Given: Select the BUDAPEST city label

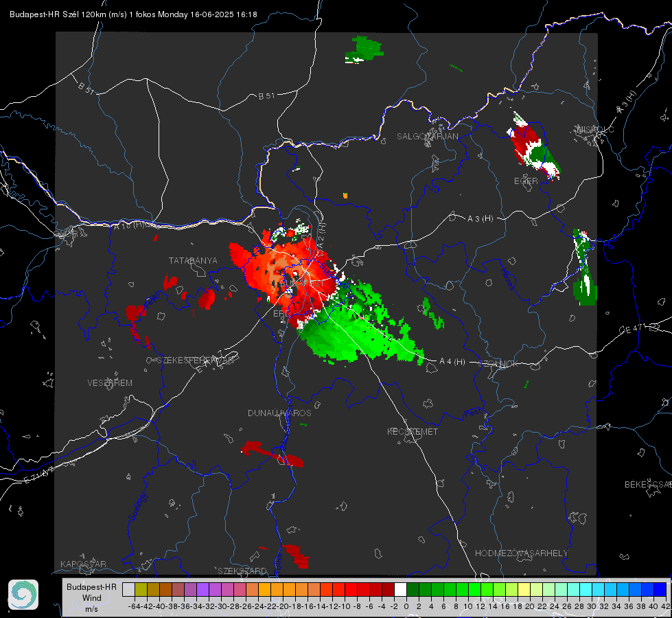Looking at the screenshot, I should [303, 284].
